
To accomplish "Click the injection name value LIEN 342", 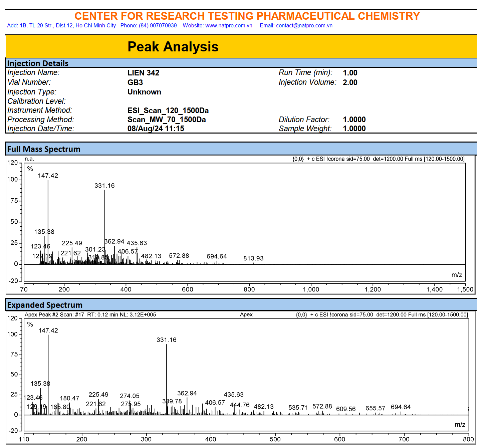I will pos(143,73).
